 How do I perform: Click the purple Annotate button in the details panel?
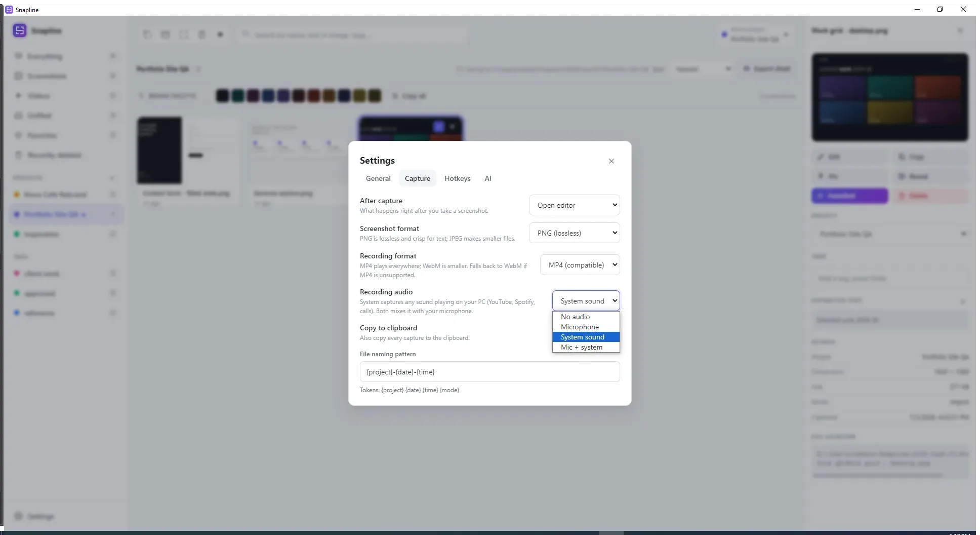(x=849, y=196)
